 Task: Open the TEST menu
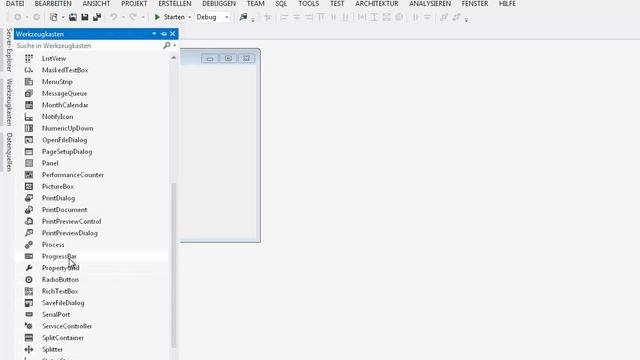click(337, 4)
